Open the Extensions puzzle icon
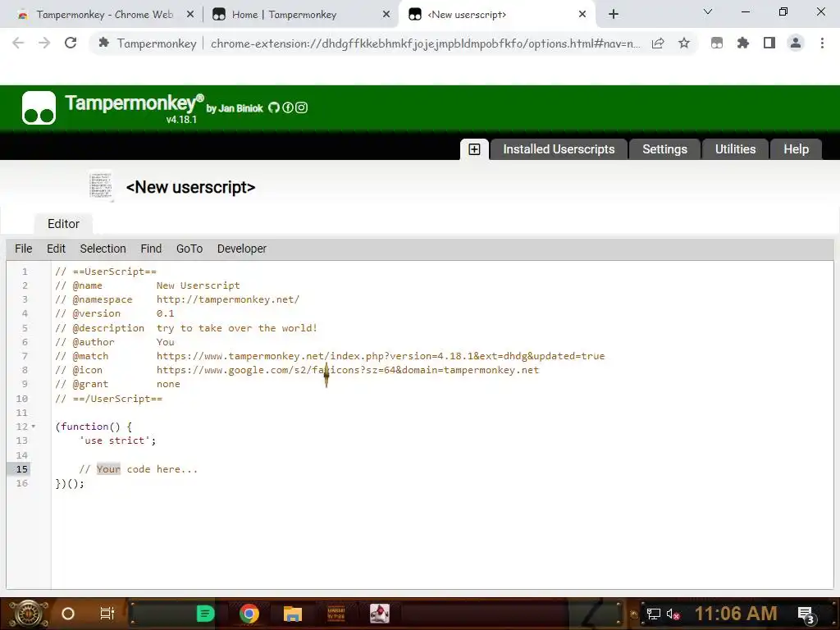Viewport: 840px width, 630px height. [x=743, y=43]
